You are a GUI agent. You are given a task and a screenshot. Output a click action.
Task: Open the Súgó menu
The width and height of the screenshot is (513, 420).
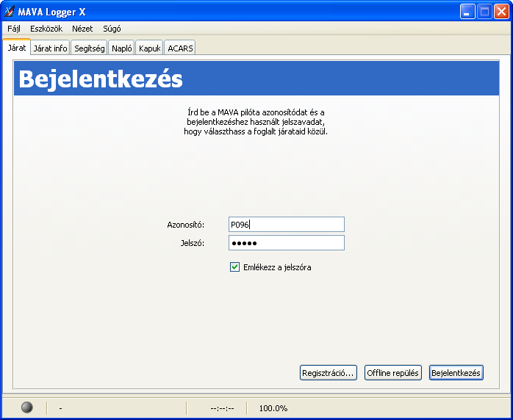click(112, 29)
